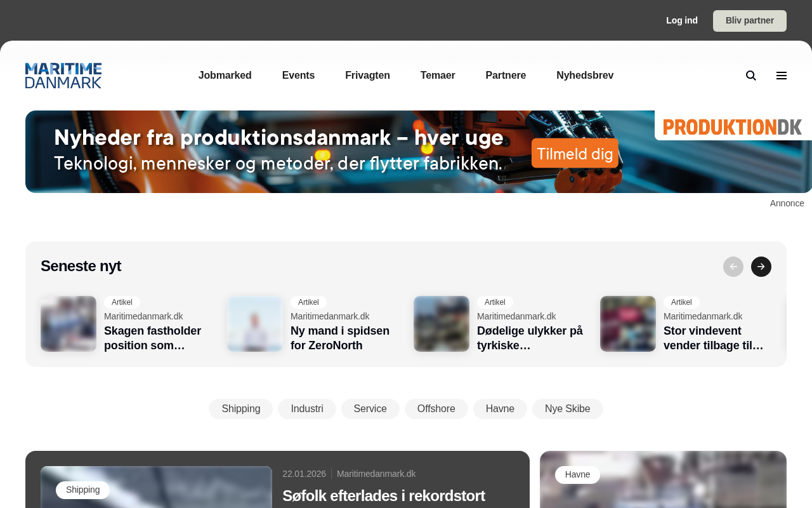The width and height of the screenshot is (812, 508).
Task: Filter by Industri category chip
Action: (x=307, y=409)
